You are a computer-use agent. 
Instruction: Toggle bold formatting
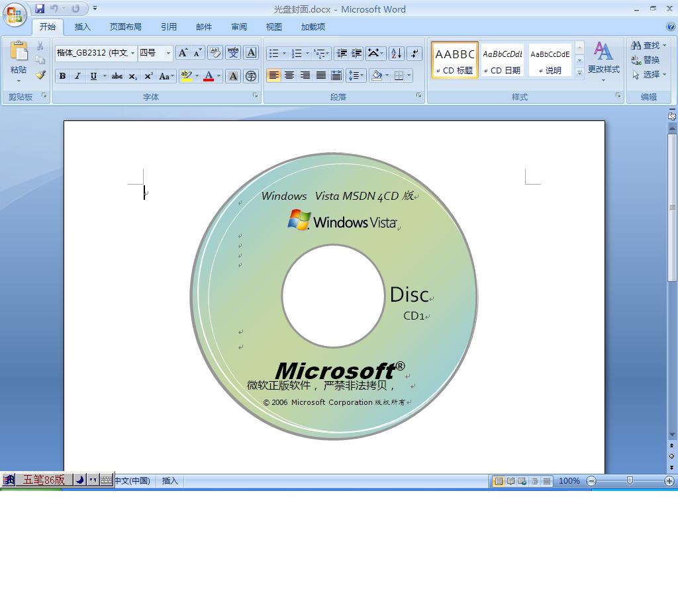[62, 76]
